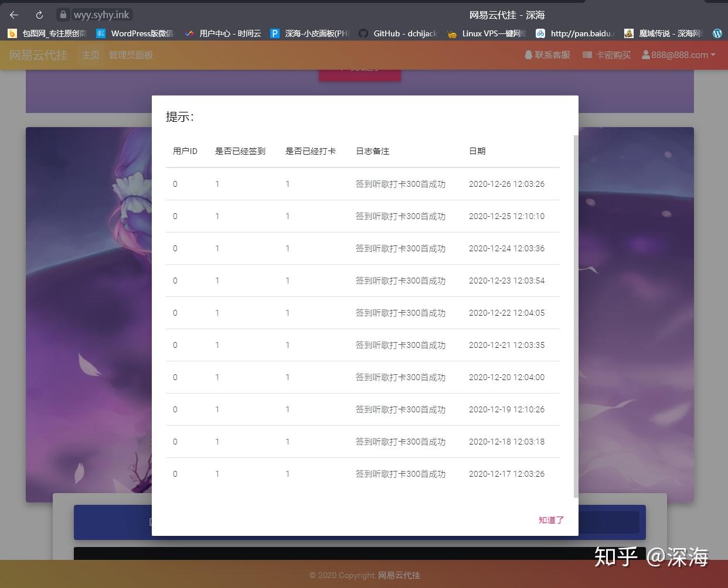Select date cell 2020-12-25 12:10:10
728x588 pixels.
pyautogui.click(x=507, y=216)
